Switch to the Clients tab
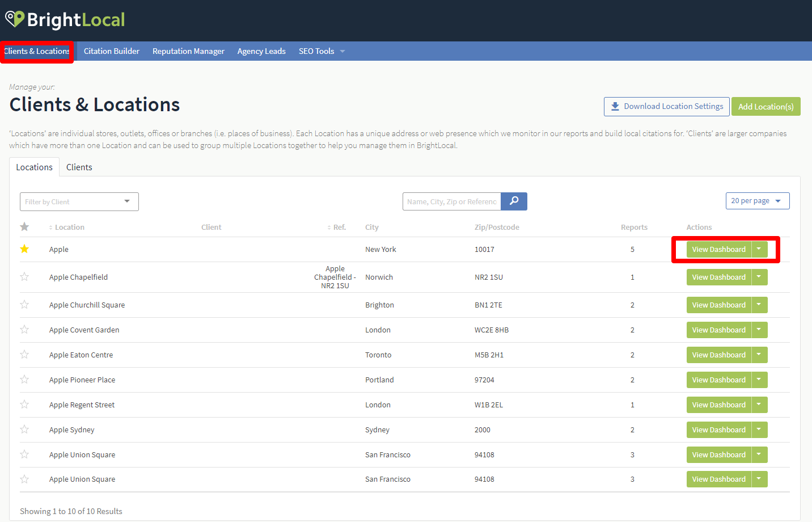This screenshot has width=812, height=522. (79, 167)
